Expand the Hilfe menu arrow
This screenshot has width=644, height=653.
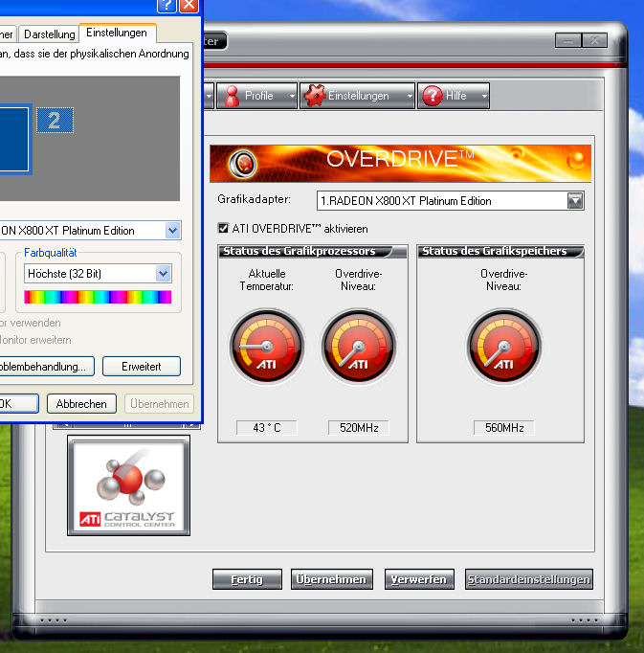484,96
